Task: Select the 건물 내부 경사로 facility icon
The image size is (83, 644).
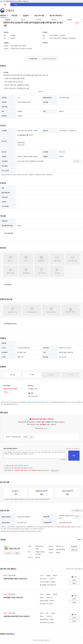Action: (70, 310)
